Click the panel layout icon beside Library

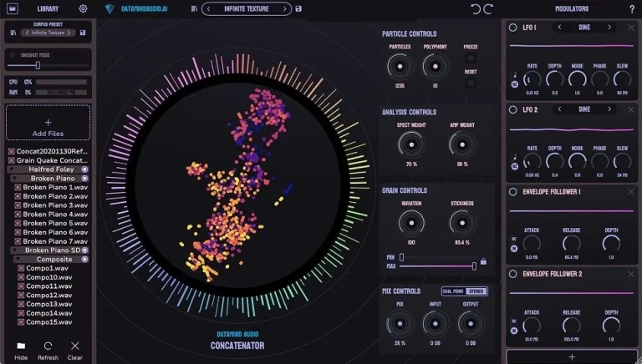(x=13, y=8)
